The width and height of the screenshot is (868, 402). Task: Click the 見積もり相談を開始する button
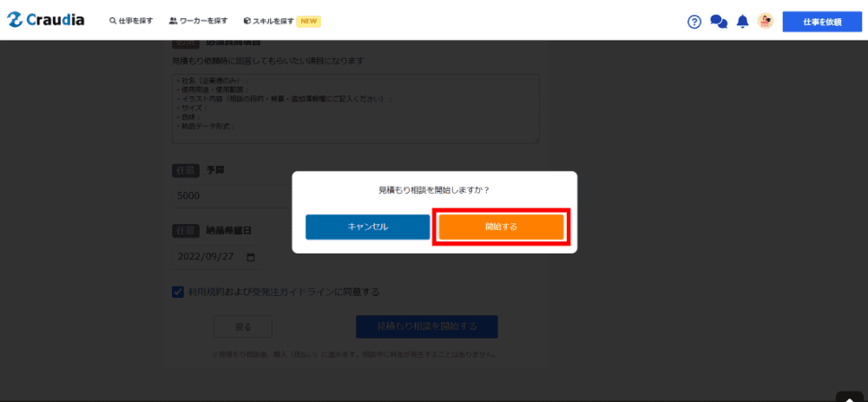426,326
